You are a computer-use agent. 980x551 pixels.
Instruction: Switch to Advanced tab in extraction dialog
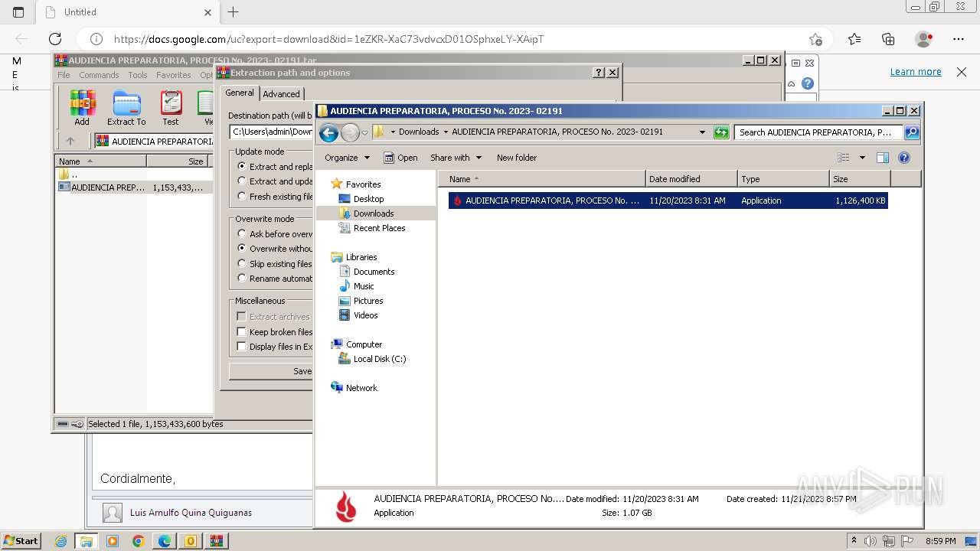[281, 94]
